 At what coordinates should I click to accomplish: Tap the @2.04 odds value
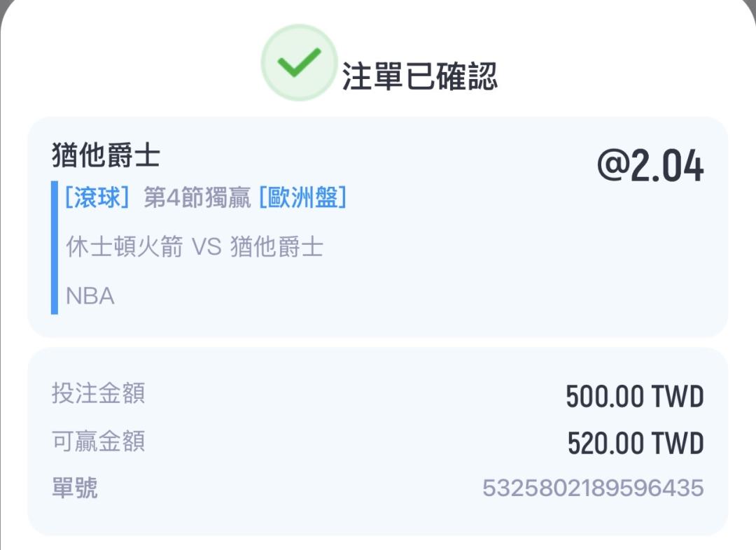coord(650,167)
